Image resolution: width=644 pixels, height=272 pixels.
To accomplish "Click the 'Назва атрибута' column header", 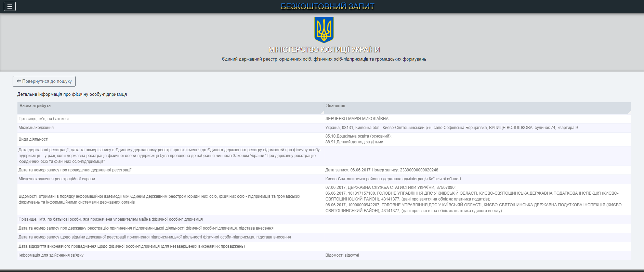I will pyautogui.click(x=35, y=106).
